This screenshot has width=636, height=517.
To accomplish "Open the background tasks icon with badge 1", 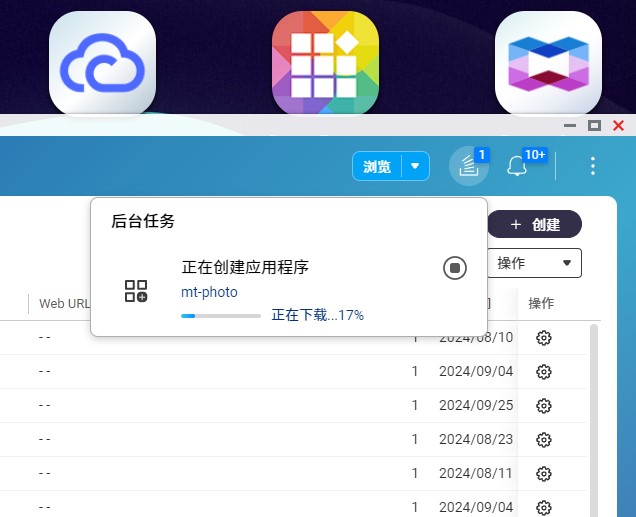I will [466, 167].
